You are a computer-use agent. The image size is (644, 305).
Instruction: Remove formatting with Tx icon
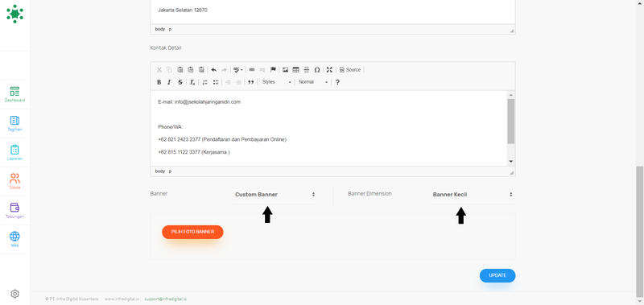click(192, 82)
